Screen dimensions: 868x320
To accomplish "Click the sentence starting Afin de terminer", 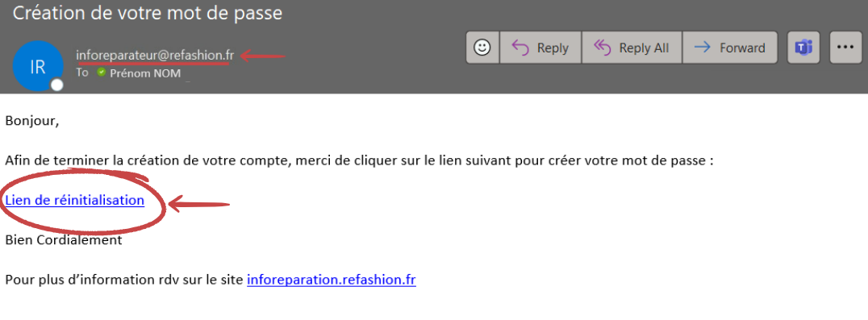I will point(359,161).
